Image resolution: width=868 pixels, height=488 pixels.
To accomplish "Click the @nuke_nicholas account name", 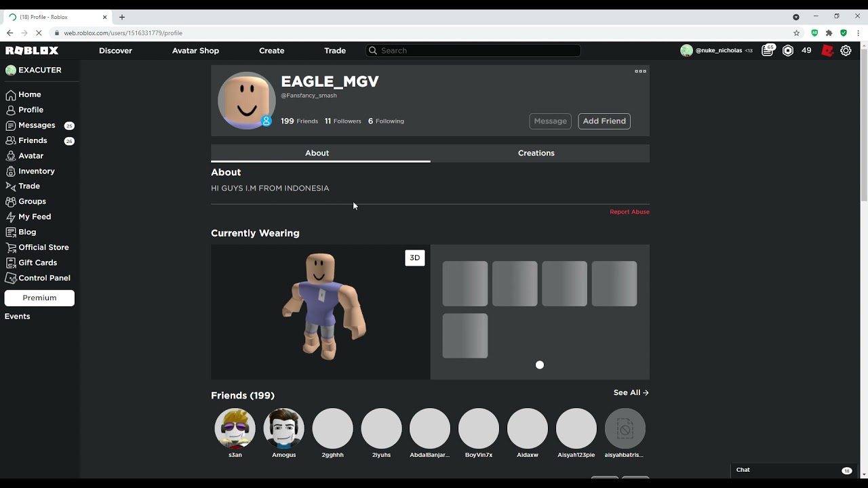I will tap(719, 51).
